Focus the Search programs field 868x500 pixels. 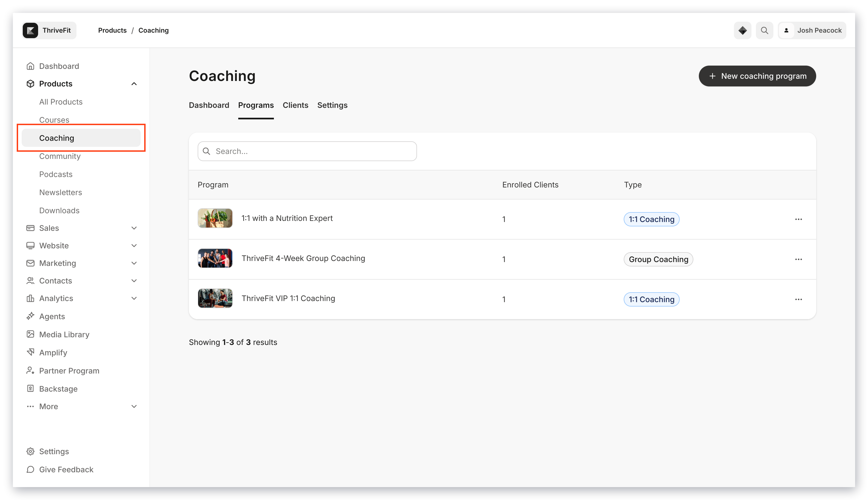tap(307, 151)
